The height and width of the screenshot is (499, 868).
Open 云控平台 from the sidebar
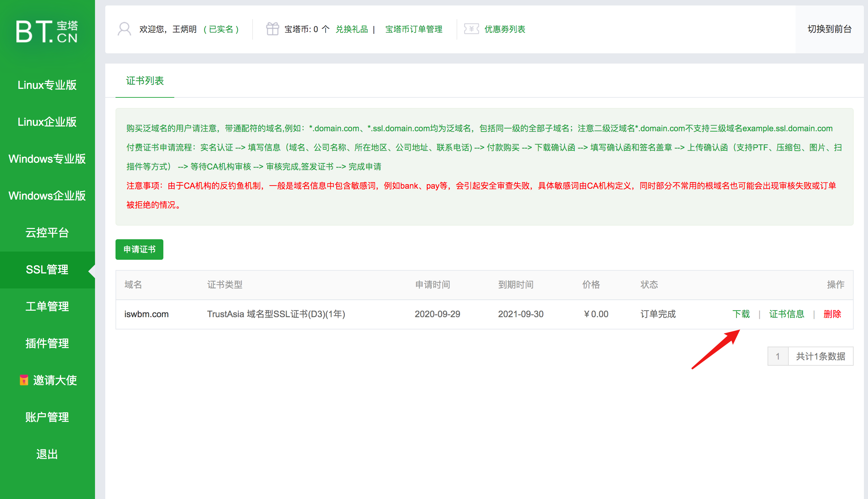pyautogui.click(x=47, y=233)
